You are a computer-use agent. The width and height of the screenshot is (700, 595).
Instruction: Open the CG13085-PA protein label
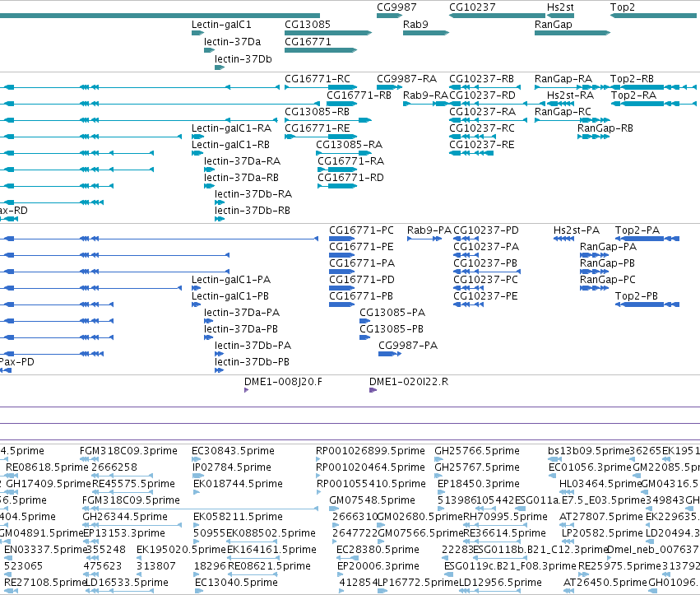(x=392, y=314)
